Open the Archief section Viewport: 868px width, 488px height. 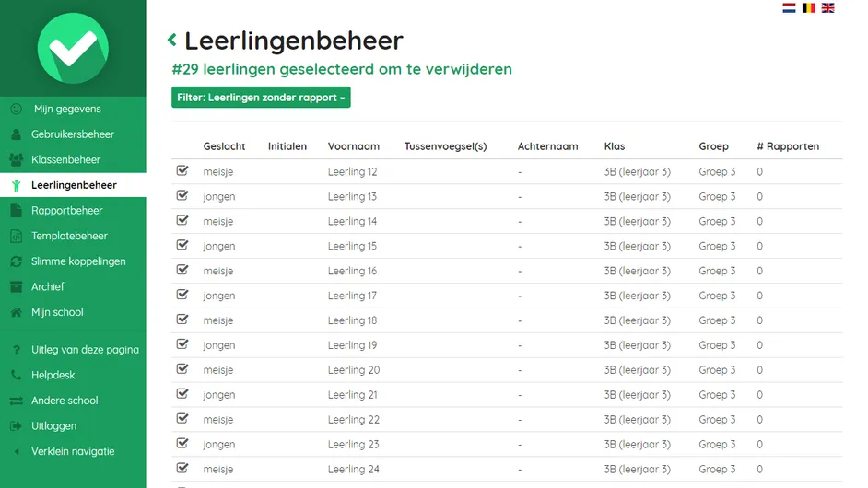pyautogui.click(x=48, y=287)
